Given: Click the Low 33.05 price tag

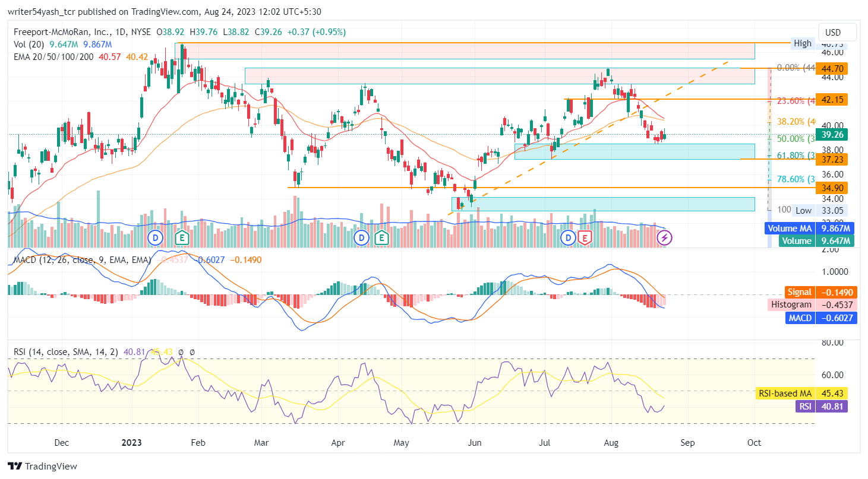Looking at the screenshot, I should click(x=819, y=210).
